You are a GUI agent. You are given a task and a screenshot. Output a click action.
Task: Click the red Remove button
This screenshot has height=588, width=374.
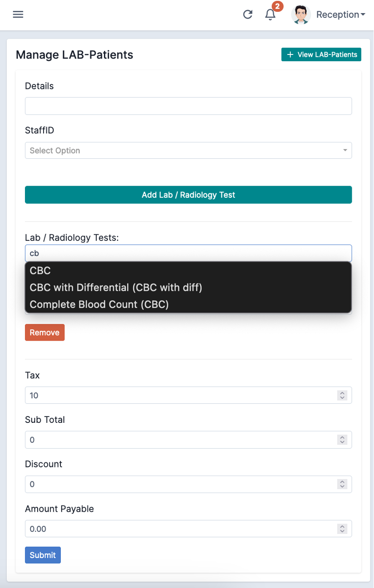pyautogui.click(x=44, y=333)
